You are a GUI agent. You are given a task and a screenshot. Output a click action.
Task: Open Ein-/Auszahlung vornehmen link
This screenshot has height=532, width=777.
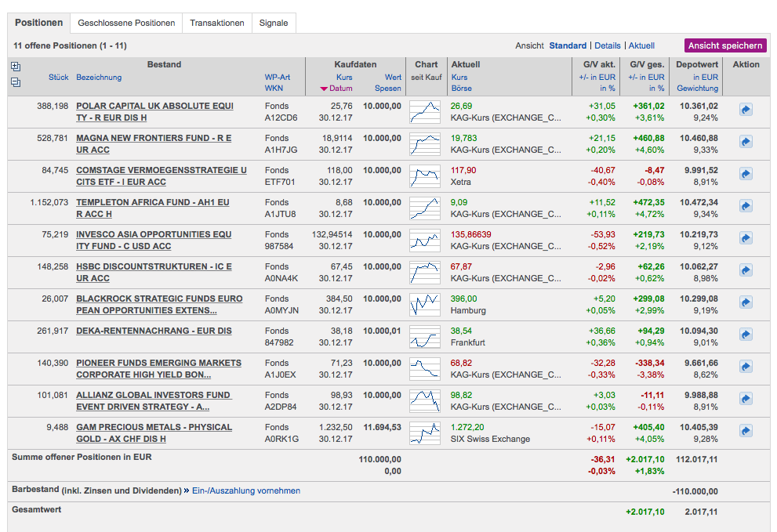pyautogui.click(x=247, y=490)
